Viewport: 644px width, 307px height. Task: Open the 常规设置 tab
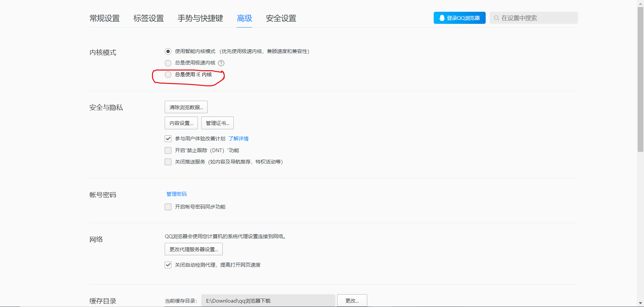click(105, 18)
